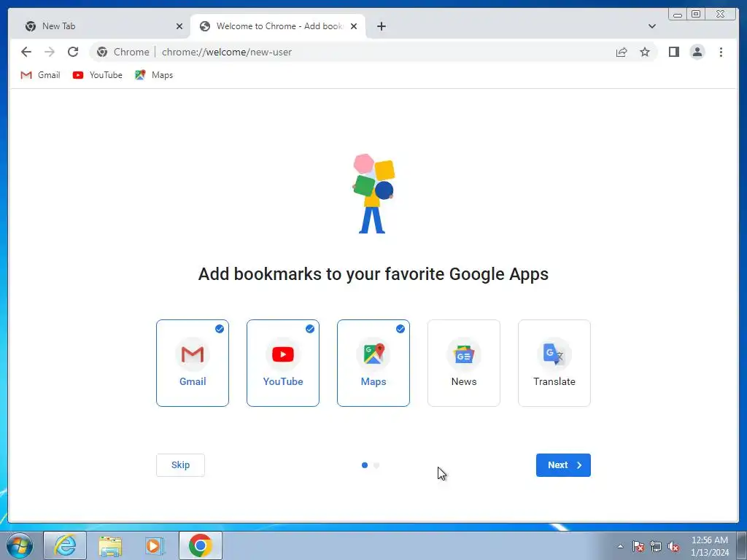Click the Chrome taskbar icon

201,545
